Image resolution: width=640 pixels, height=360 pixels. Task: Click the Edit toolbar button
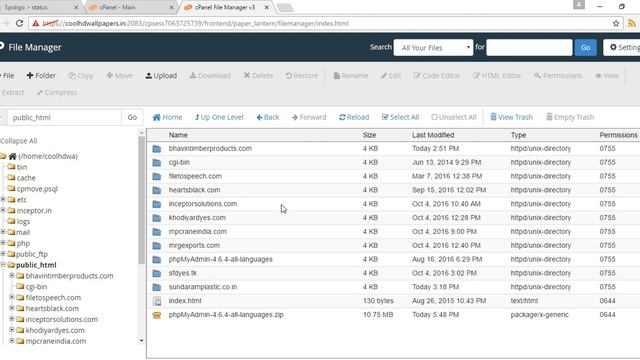point(391,76)
